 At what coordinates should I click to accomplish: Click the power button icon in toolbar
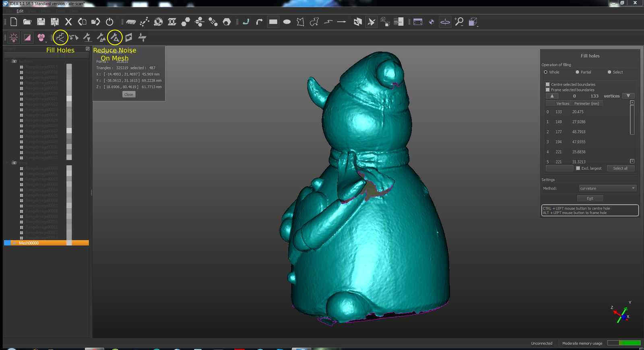(109, 22)
